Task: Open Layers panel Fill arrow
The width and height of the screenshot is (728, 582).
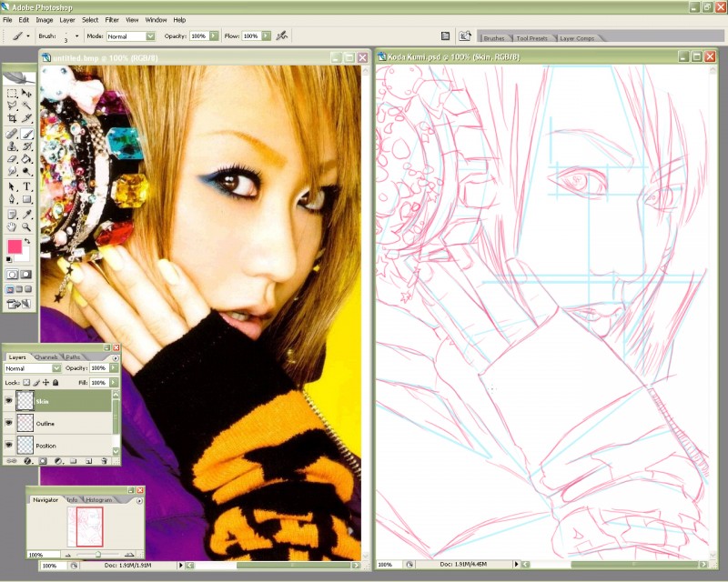Action: point(114,383)
